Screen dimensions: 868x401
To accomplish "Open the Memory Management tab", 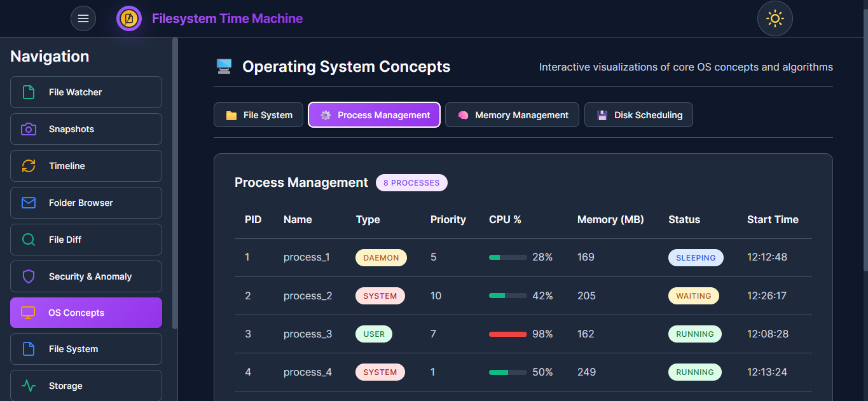I will click(x=512, y=114).
